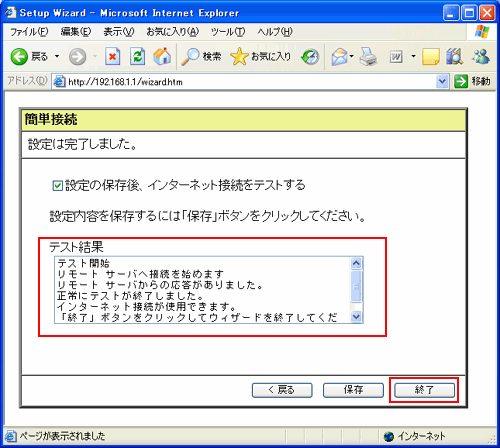Expand the Back button history dropdown arrow
The height and width of the screenshot is (448, 500).
[x=57, y=56]
